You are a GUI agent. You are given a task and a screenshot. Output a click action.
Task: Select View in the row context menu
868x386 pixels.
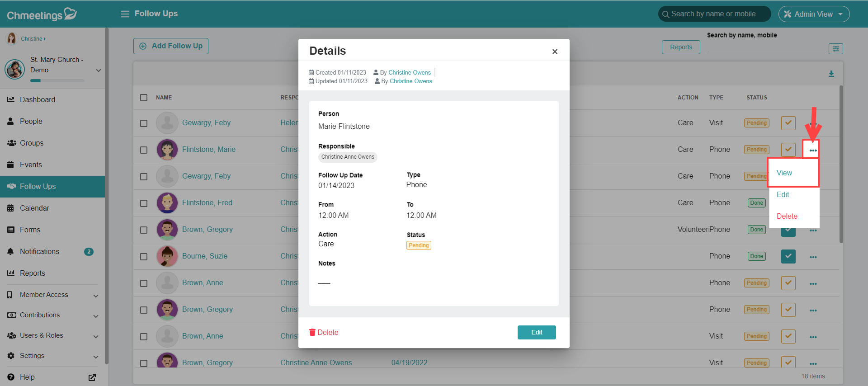click(x=784, y=173)
